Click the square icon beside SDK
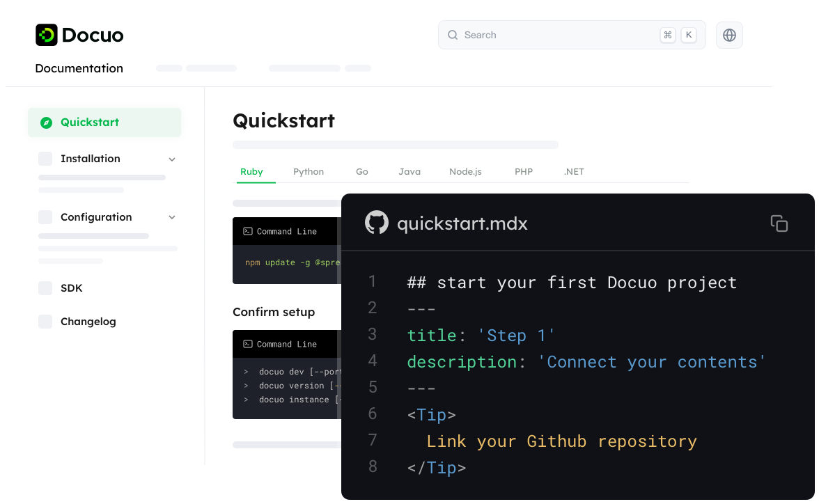This screenshot has width=819, height=504. pos(45,288)
